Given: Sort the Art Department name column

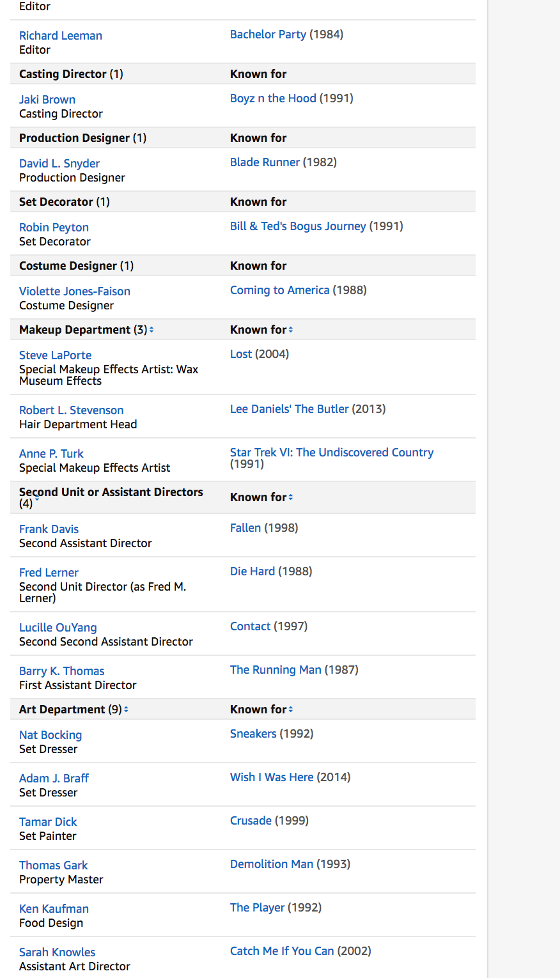Looking at the screenshot, I should point(126,710).
